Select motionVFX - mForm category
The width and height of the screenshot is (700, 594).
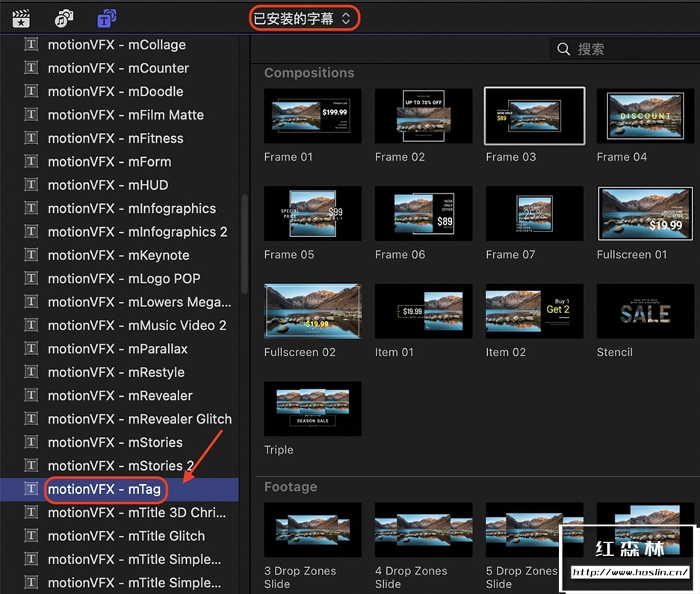tap(120, 161)
